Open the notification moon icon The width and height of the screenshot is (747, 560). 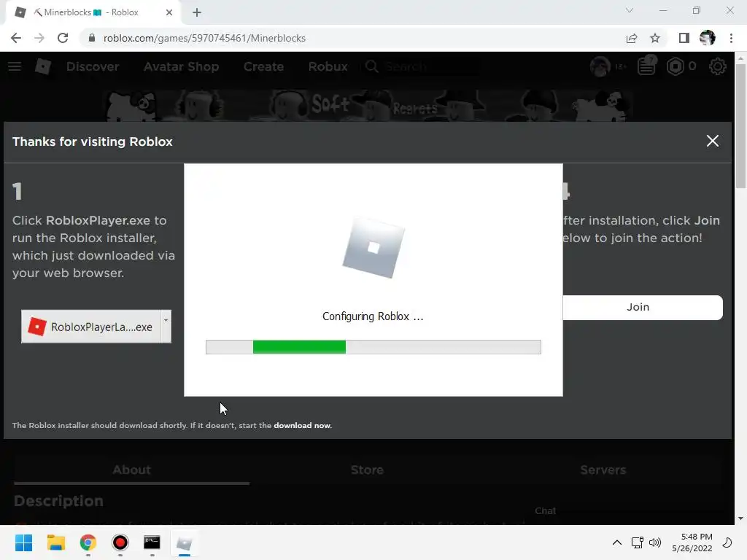point(727,542)
